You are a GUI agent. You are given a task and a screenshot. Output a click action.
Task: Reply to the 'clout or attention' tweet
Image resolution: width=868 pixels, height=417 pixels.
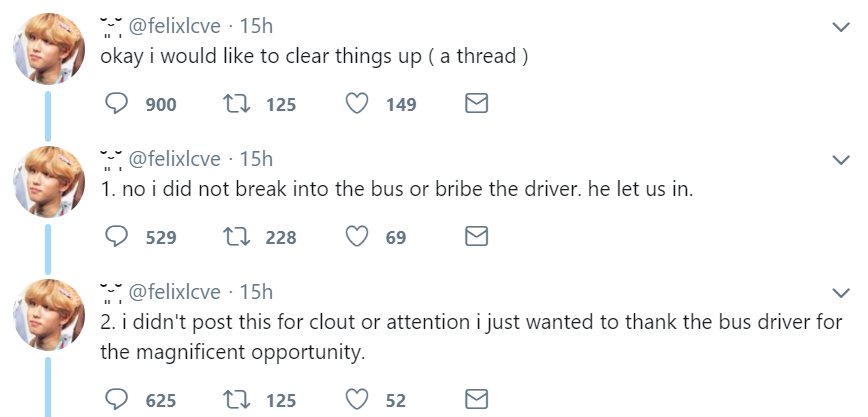click(117, 400)
